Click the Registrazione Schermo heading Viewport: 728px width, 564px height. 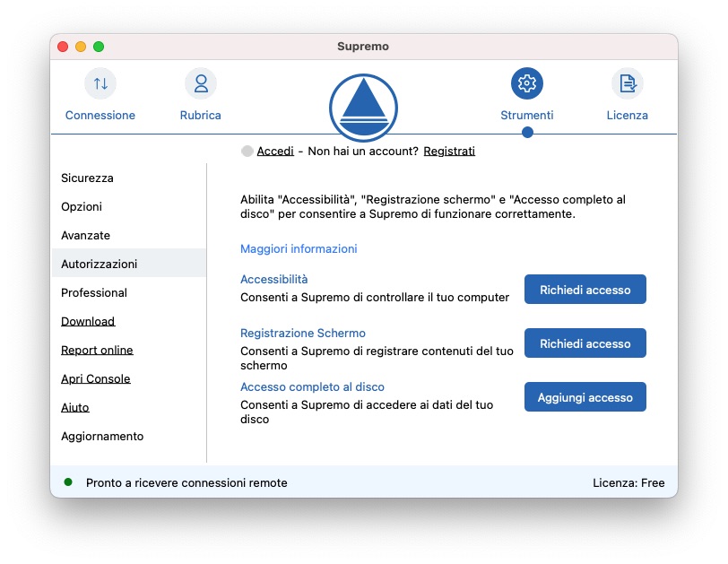[x=303, y=333]
